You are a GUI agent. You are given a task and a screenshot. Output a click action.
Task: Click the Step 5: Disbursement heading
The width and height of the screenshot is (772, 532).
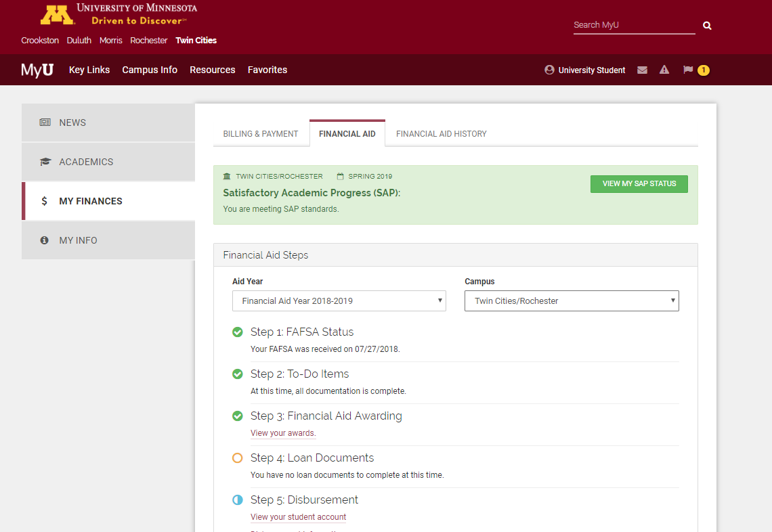[x=304, y=500]
